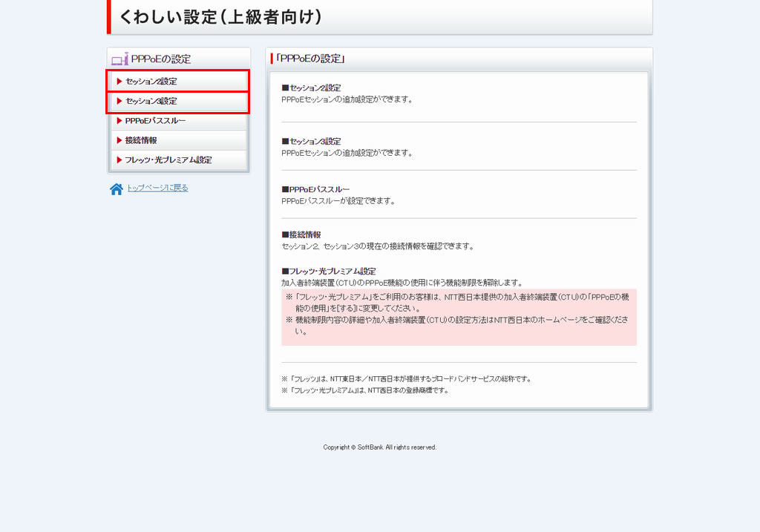Viewport: 760px width, 532px height.
Task: Click red arrow beside セッション2設定
Action: point(119,81)
